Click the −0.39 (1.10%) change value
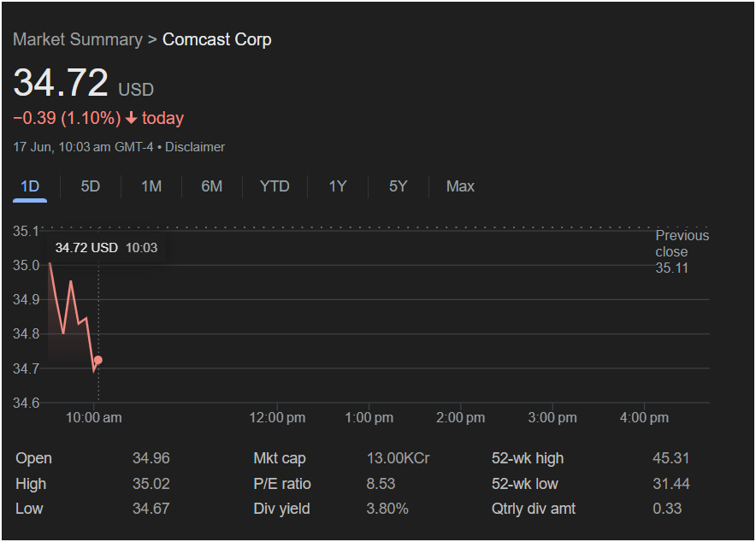 (x=67, y=118)
